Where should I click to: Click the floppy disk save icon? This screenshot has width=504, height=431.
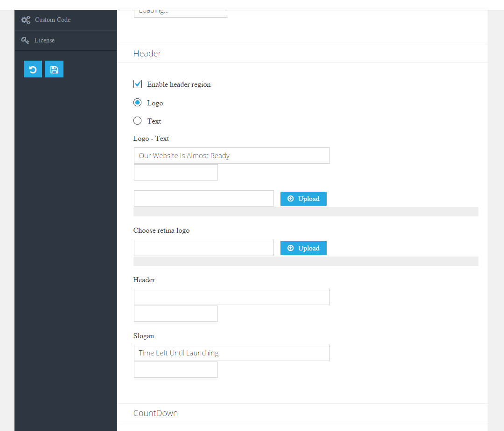tap(54, 70)
